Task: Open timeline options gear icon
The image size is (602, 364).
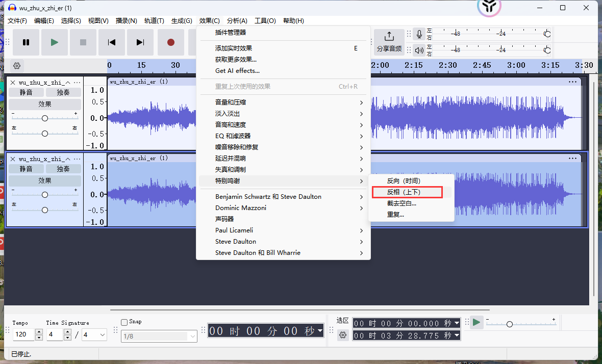Action: point(17,66)
